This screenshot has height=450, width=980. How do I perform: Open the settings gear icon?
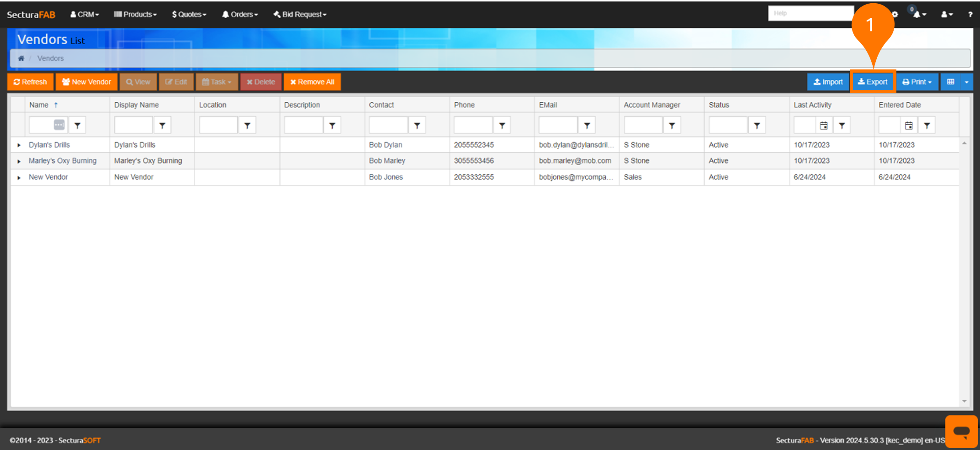tap(895, 14)
